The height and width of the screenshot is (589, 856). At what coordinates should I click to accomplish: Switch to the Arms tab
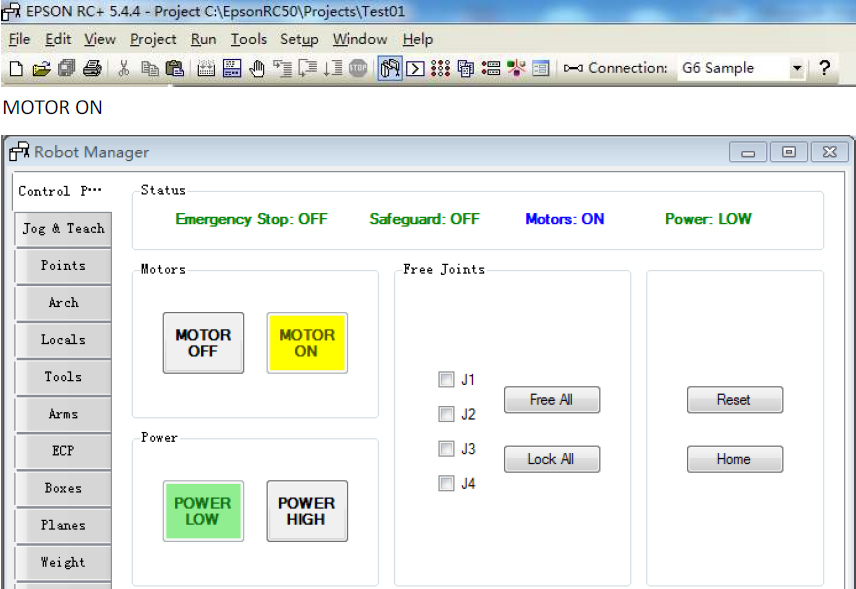click(63, 414)
